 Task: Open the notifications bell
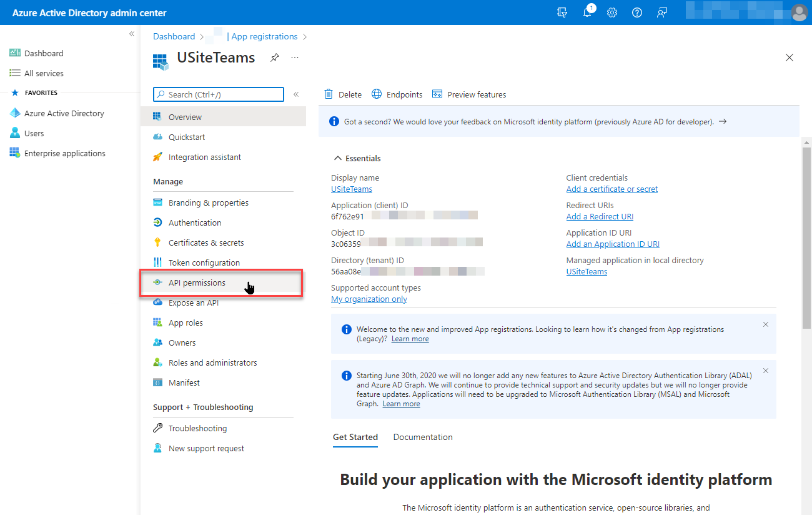coord(587,12)
